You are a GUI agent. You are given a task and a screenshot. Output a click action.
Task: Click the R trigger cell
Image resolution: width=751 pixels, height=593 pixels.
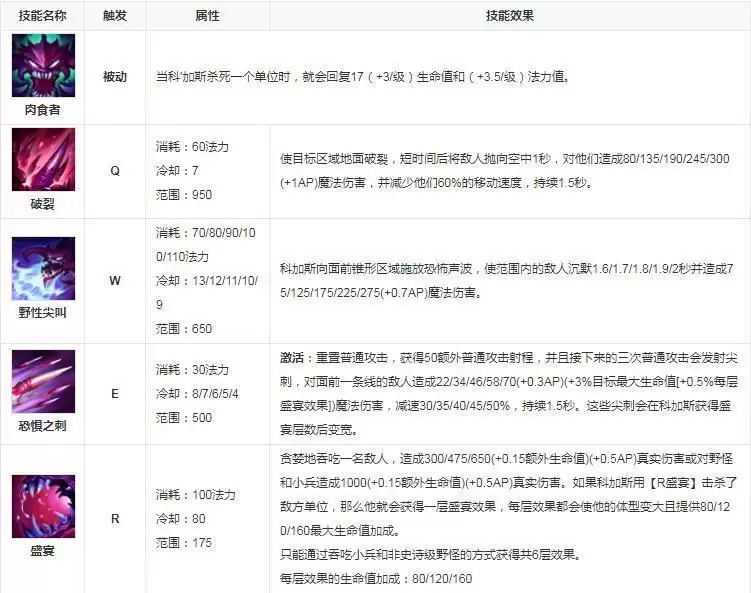coord(115,519)
